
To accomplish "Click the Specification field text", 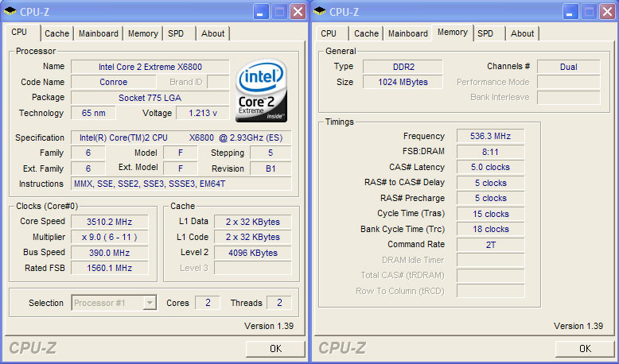I will 181,137.
